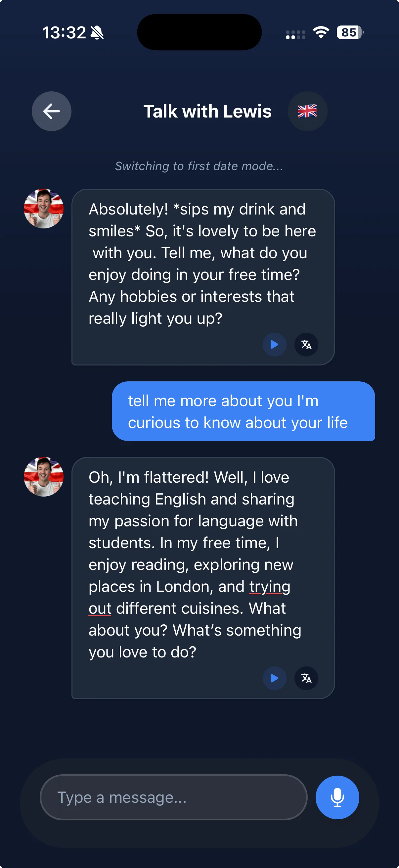Translate the 'Absolutely!' first message
Screen dimensions: 399x868
pyautogui.click(x=306, y=344)
